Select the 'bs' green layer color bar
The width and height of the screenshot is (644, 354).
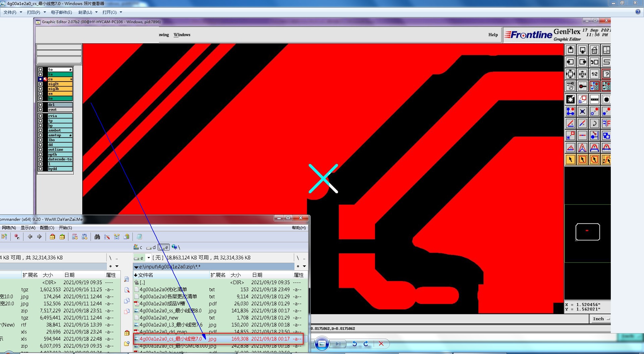point(60,98)
